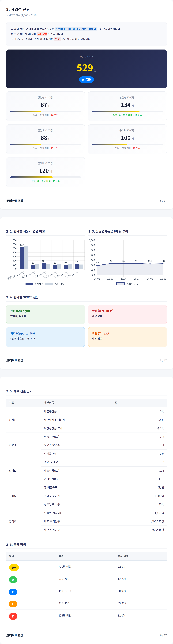
Task: Click the '-18.7%' value under 성장성
Action: pos(54,115)
